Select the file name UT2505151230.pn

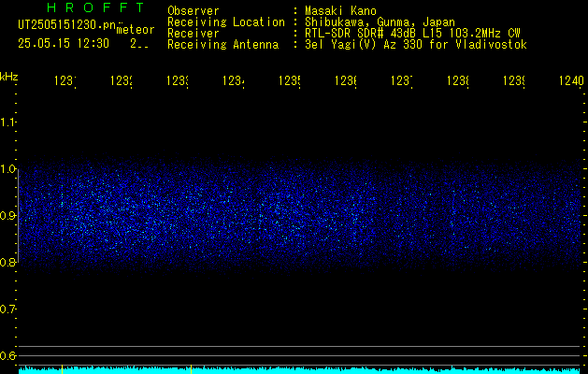pyautogui.click(x=66, y=25)
